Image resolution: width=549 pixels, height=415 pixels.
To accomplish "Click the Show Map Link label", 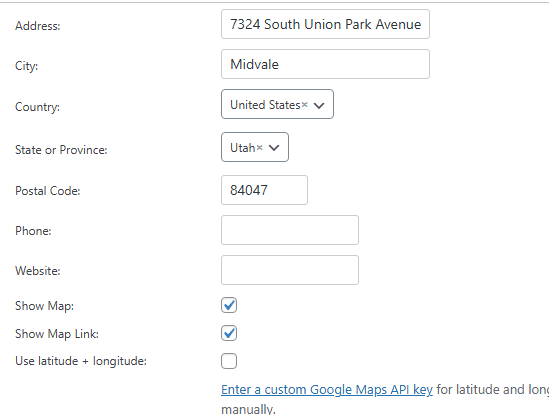I will [x=57, y=334].
